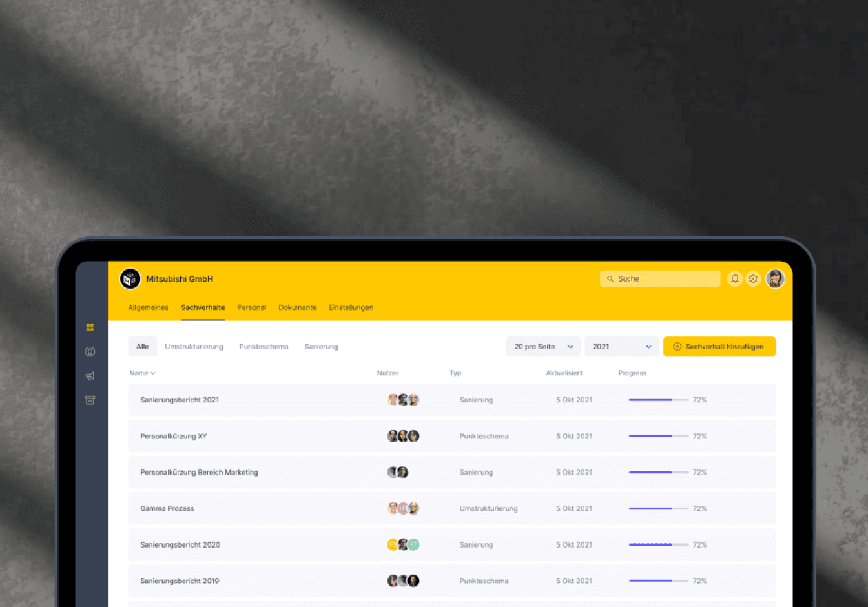Click the Sachverhalt hinzufügen button
Image resolution: width=868 pixels, height=607 pixels.
pos(719,347)
